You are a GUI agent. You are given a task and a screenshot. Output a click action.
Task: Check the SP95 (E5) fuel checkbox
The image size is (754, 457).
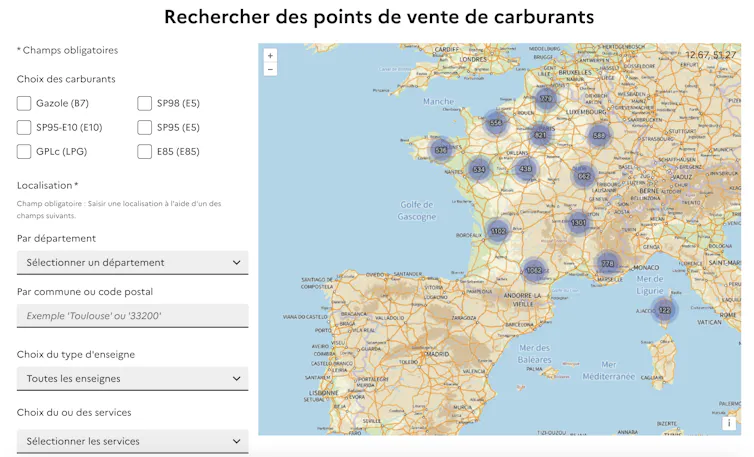point(145,127)
